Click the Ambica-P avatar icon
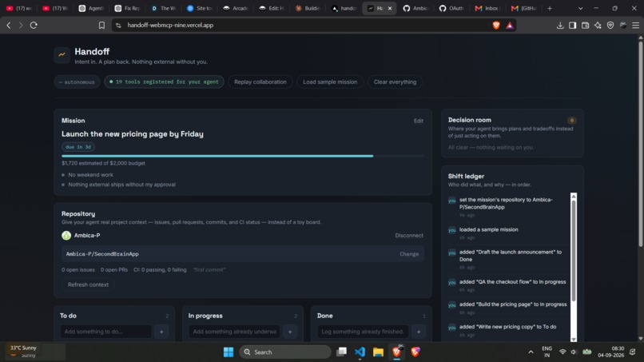 click(x=66, y=236)
